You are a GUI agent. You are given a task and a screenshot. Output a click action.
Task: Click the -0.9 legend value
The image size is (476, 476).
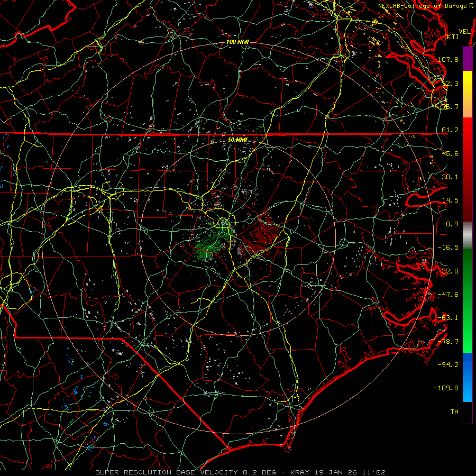click(x=450, y=224)
